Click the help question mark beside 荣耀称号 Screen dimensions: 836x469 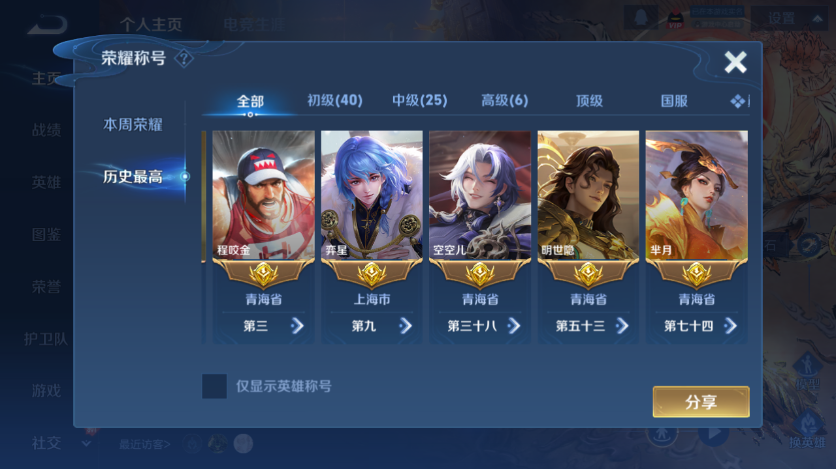[x=184, y=58]
